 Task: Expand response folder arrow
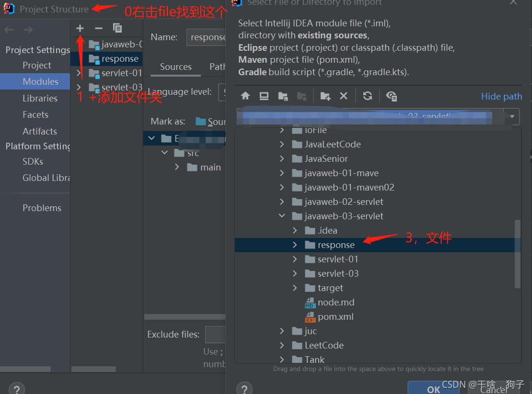(x=295, y=245)
